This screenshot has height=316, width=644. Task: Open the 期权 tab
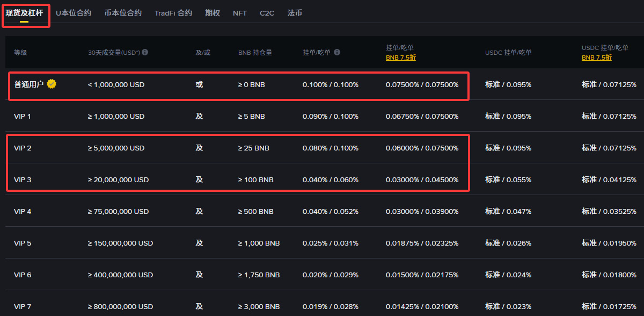pos(213,13)
